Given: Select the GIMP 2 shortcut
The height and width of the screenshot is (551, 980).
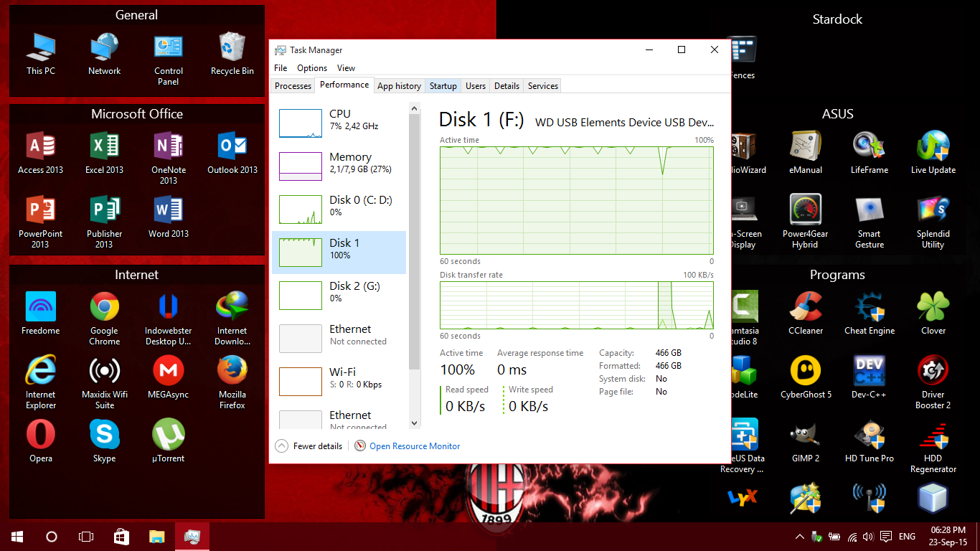Looking at the screenshot, I should [x=806, y=441].
